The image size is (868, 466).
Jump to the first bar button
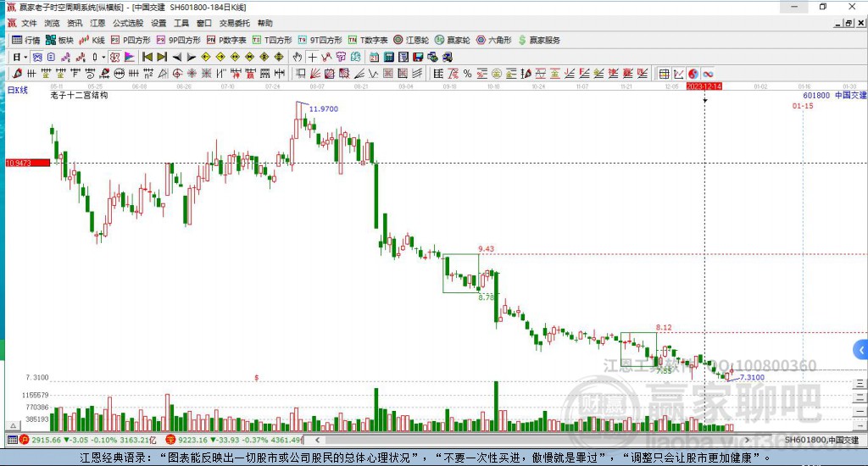[147, 57]
